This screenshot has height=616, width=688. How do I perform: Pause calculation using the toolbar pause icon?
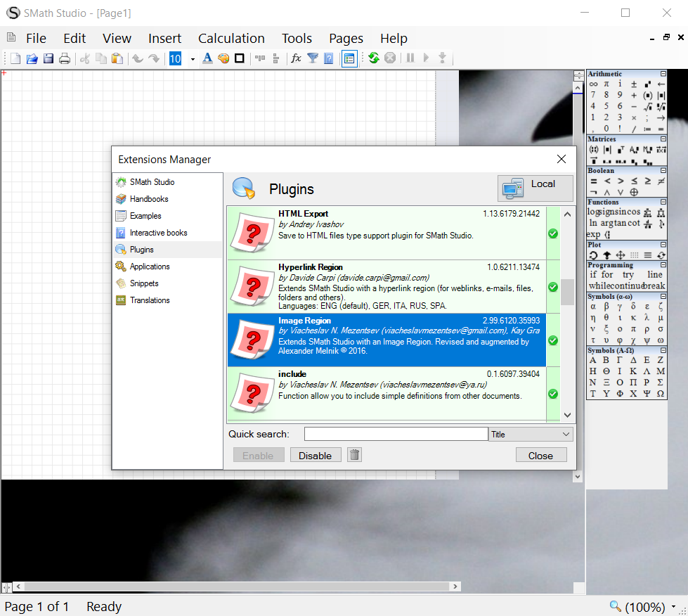click(410, 58)
